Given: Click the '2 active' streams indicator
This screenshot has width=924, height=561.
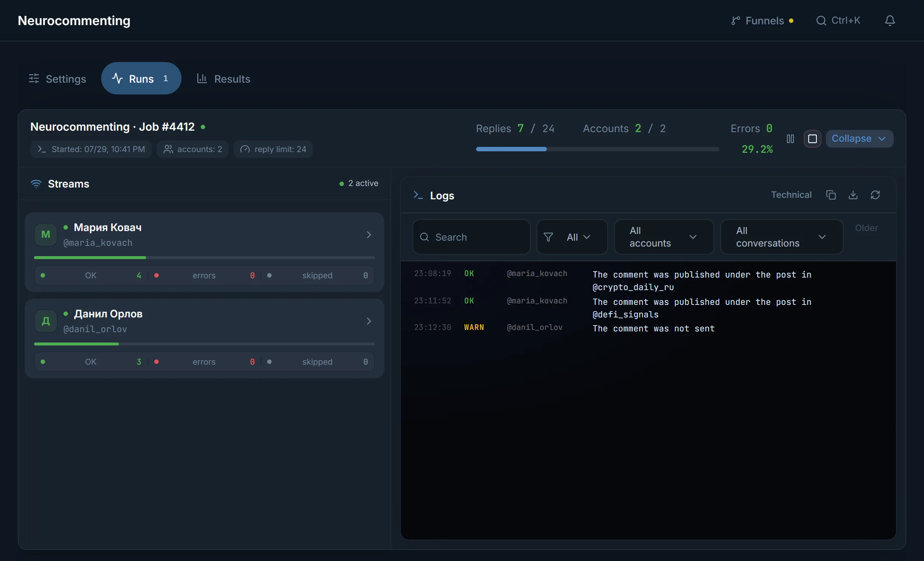Looking at the screenshot, I should coord(359,183).
